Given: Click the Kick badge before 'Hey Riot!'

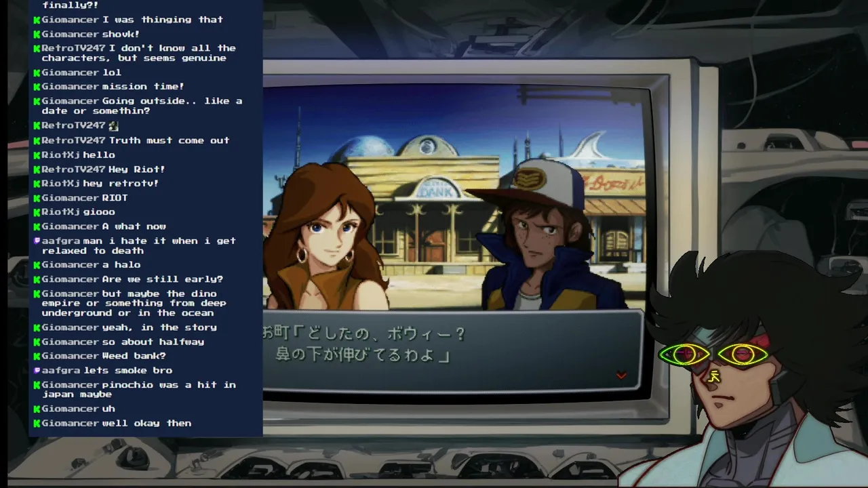Looking at the screenshot, I should pyautogui.click(x=37, y=169).
